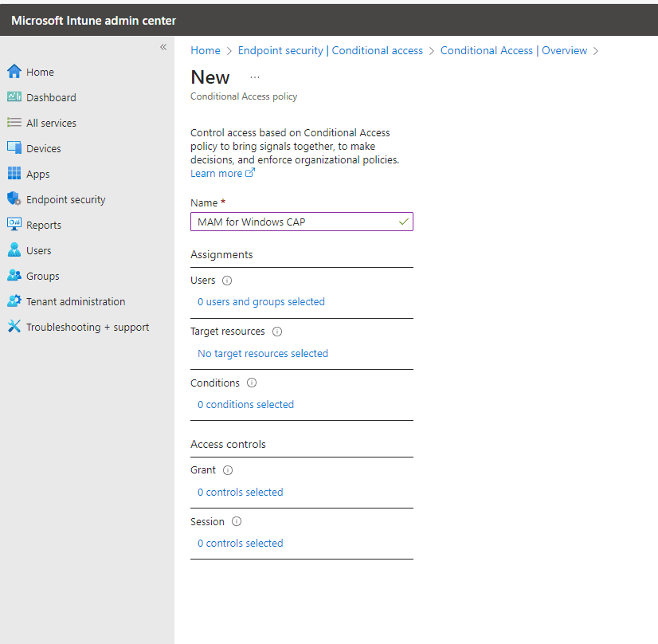Image resolution: width=658 pixels, height=644 pixels.
Task: Open 'No target resources selected' link
Action: [263, 353]
